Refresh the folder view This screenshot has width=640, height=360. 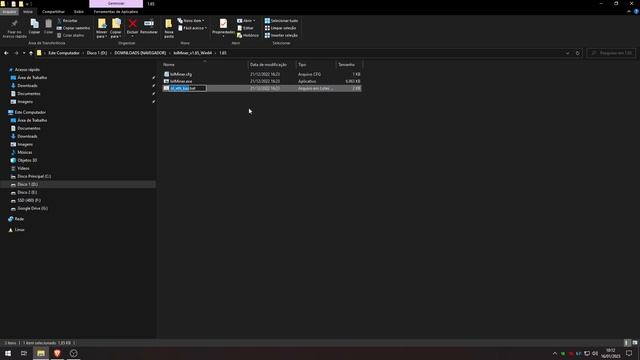(577, 53)
